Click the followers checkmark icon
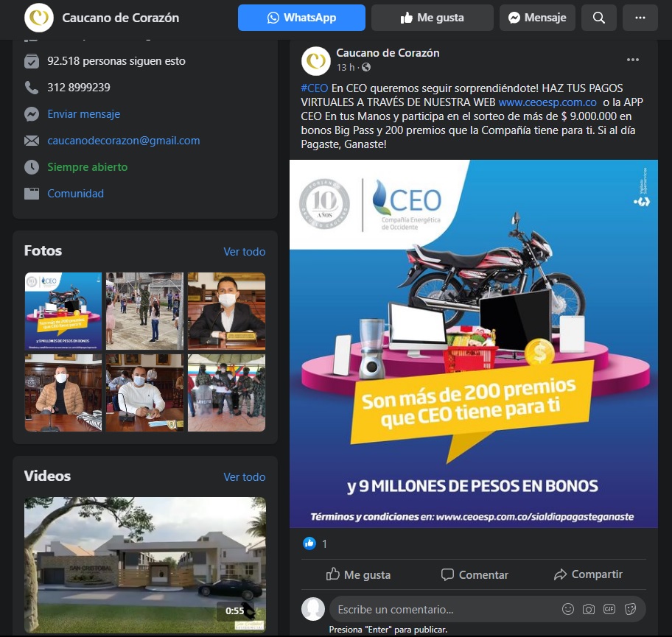 (x=32, y=61)
